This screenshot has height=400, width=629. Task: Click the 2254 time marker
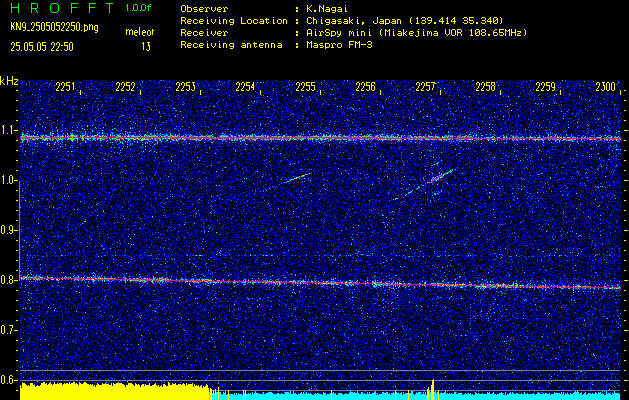click(x=245, y=87)
